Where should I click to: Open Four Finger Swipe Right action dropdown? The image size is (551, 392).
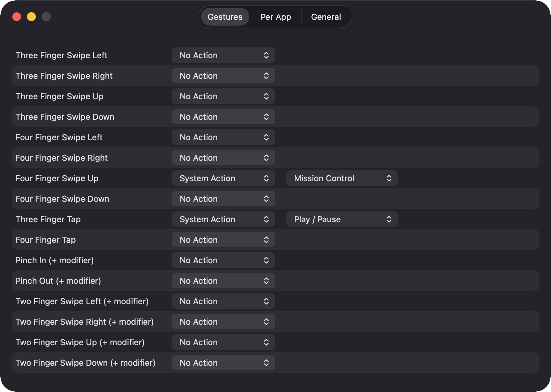click(224, 158)
